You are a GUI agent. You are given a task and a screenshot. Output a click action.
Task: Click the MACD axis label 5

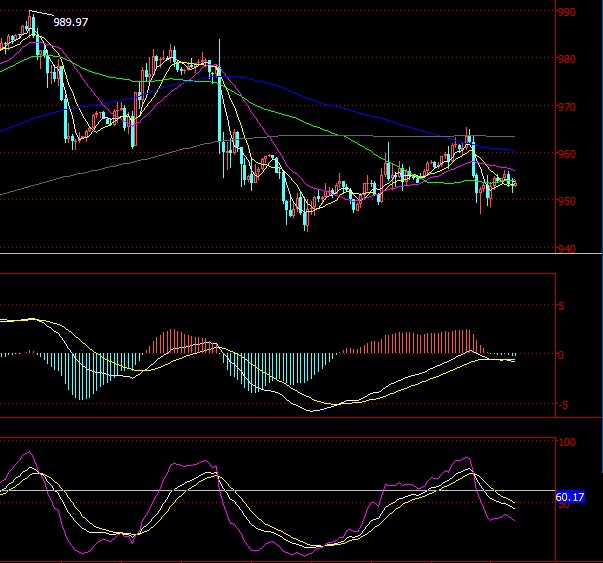[561, 306]
